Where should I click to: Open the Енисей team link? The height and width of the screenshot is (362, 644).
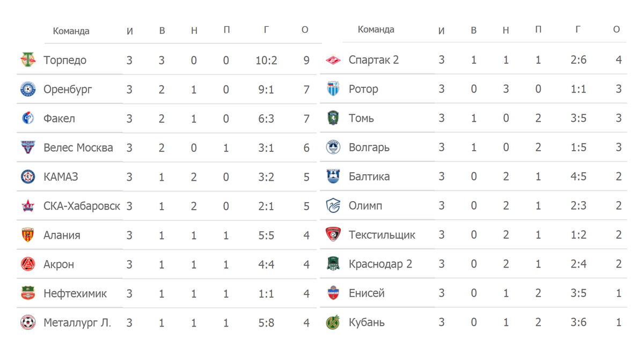pyautogui.click(x=367, y=293)
